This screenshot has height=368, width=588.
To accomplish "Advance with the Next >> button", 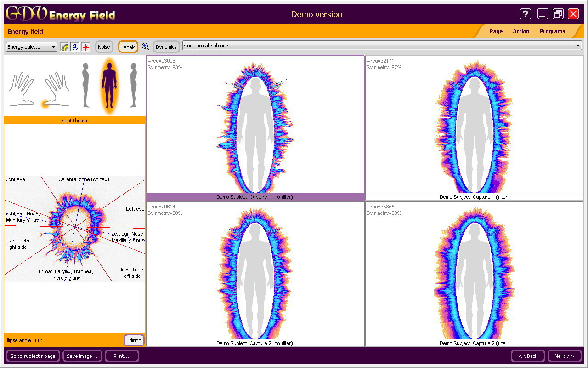I will coord(565,356).
